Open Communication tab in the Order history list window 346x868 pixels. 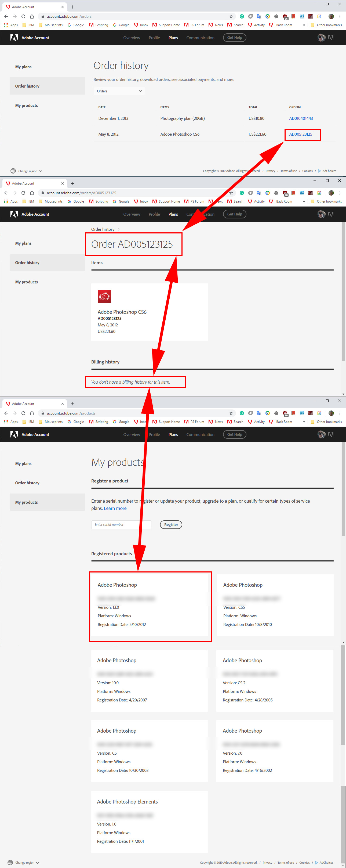(200, 38)
